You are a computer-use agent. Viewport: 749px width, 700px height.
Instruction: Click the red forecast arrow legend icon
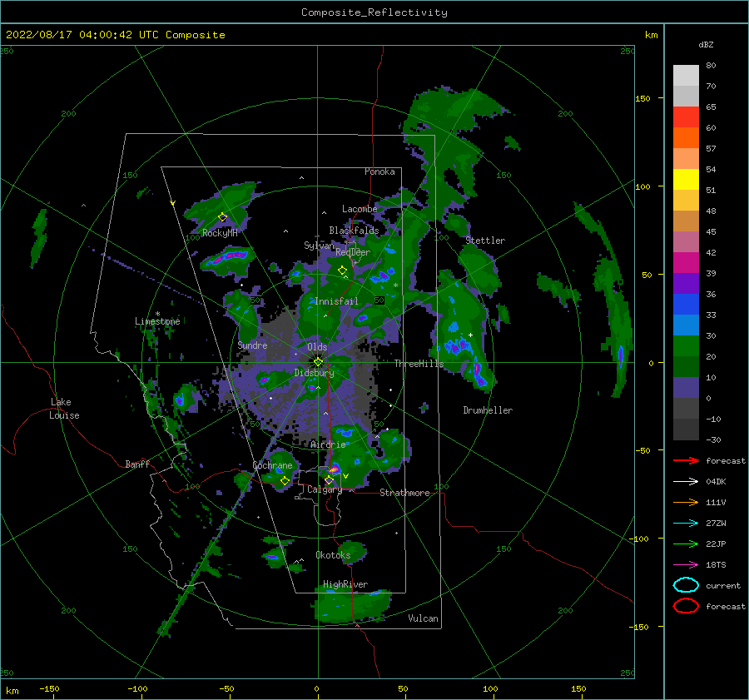coord(686,460)
